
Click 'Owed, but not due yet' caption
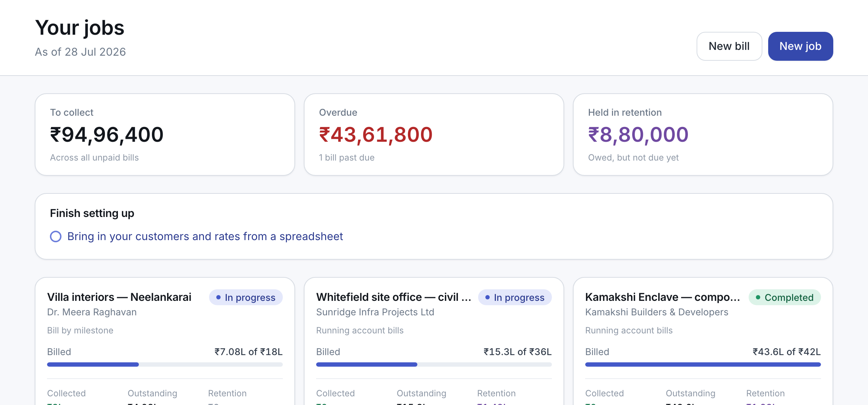click(x=633, y=158)
